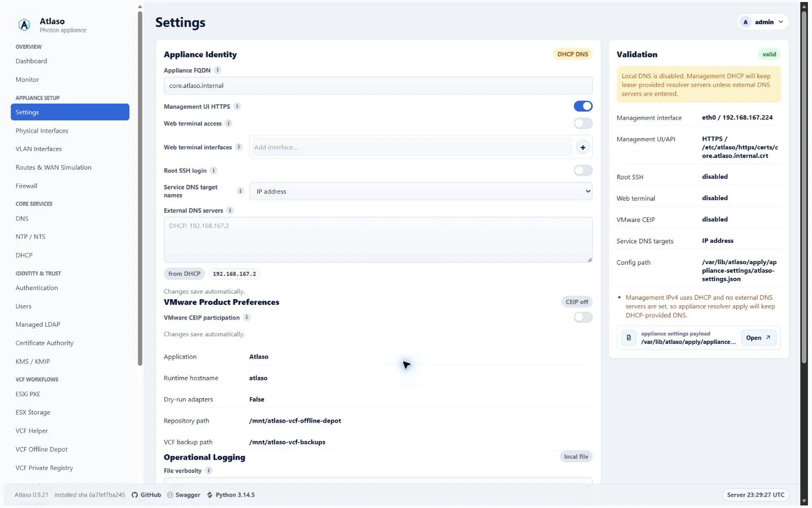Open Monitor page in sidebar

pos(70,80)
